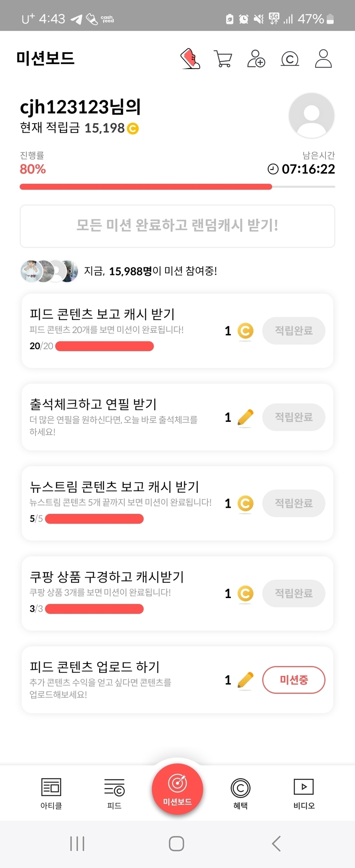
Task: Go to the 비디오 tab
Action: point(304,794)
